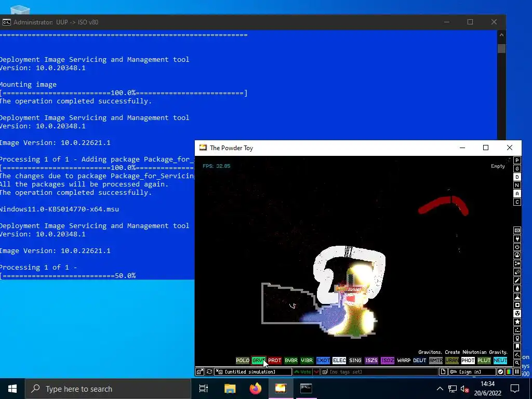Select the DEUT element
This screenshot has height=399, width=532.
point(420,361)
